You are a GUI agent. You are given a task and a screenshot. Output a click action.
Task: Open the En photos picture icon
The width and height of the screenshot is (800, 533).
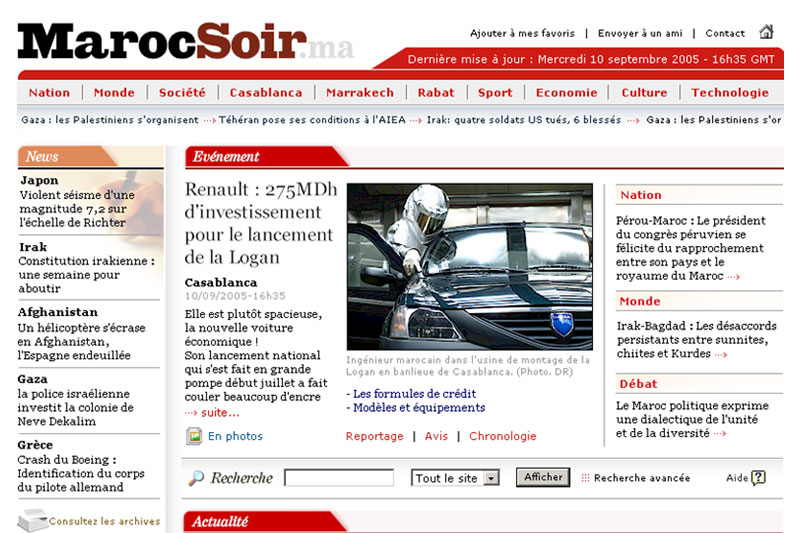tap(194, 436)
